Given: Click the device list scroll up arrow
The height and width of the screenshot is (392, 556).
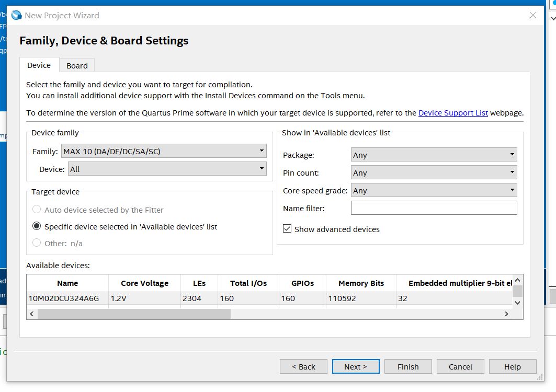Looking at the screenshot, I should coord(518,280).
